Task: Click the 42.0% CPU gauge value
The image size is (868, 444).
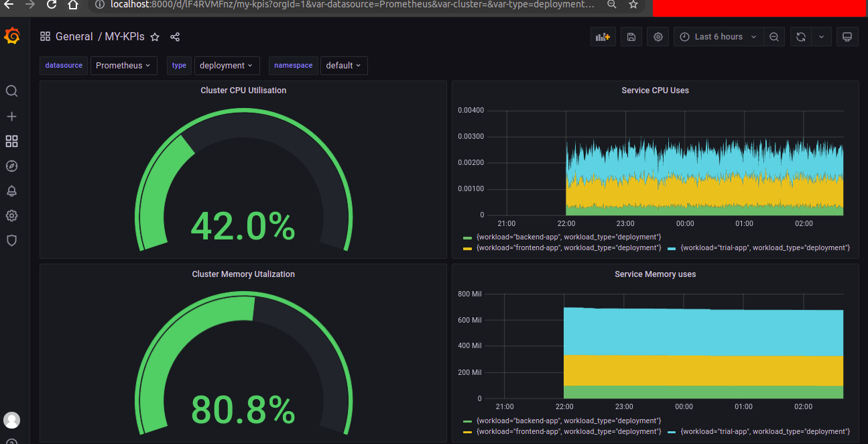Action: tap(243, 225)
